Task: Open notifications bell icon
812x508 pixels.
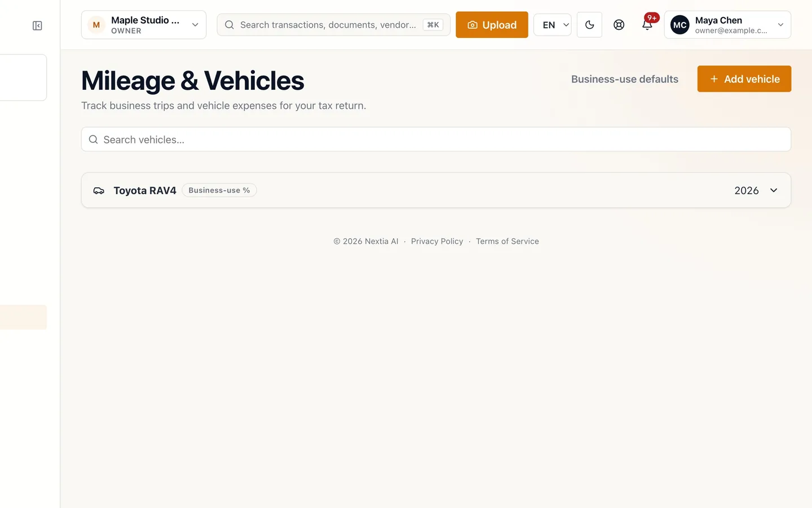Action: point(647,25)
